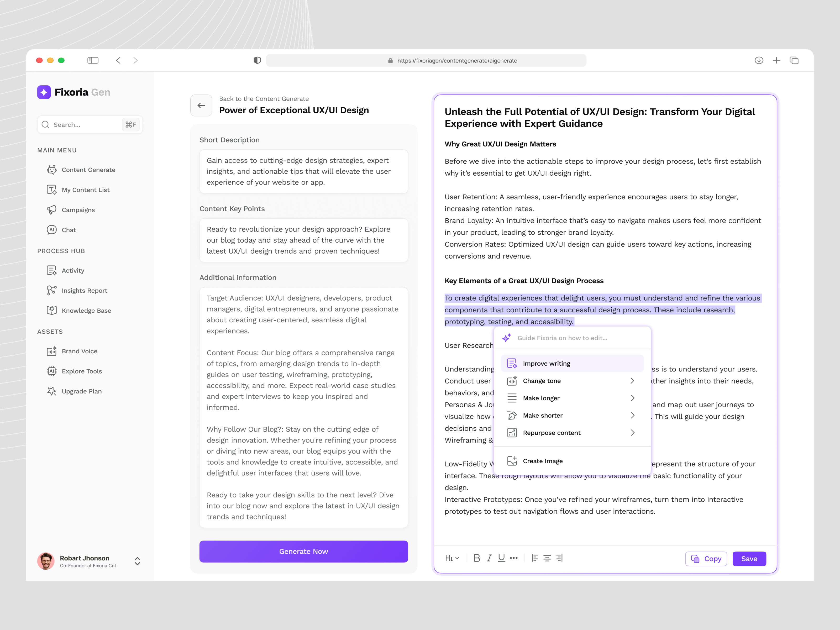Click the Bold formatting icon

(x=477, y=558)
